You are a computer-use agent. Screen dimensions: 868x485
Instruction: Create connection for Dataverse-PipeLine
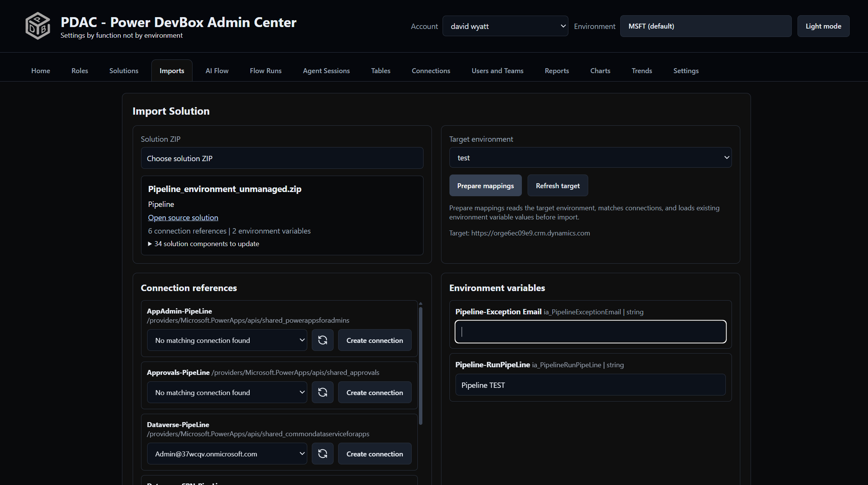coord(375,454)
